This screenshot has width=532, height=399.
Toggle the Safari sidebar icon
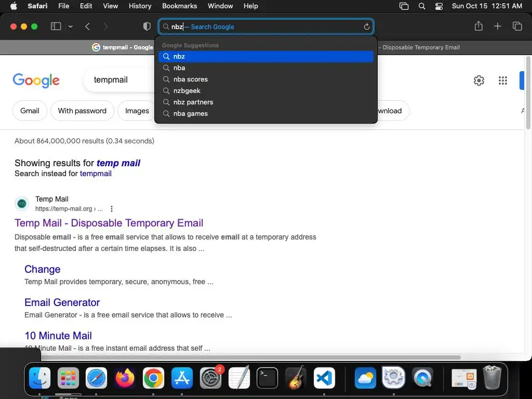pyautogui.click(x=56, y=26)
